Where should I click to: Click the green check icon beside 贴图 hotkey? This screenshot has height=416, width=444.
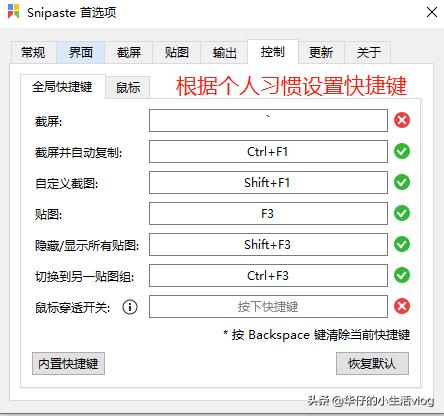point(402,213)
